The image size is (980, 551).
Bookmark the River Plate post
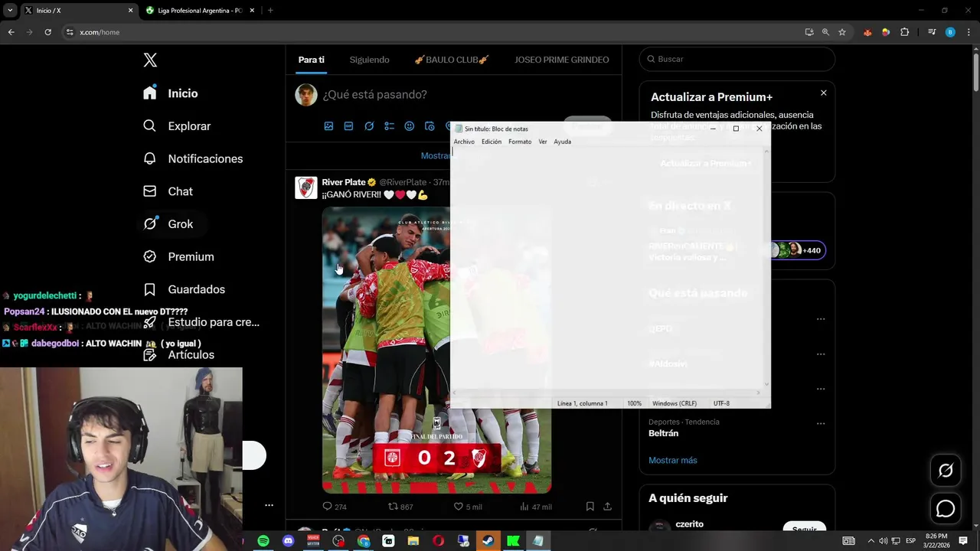coord(590,507)
